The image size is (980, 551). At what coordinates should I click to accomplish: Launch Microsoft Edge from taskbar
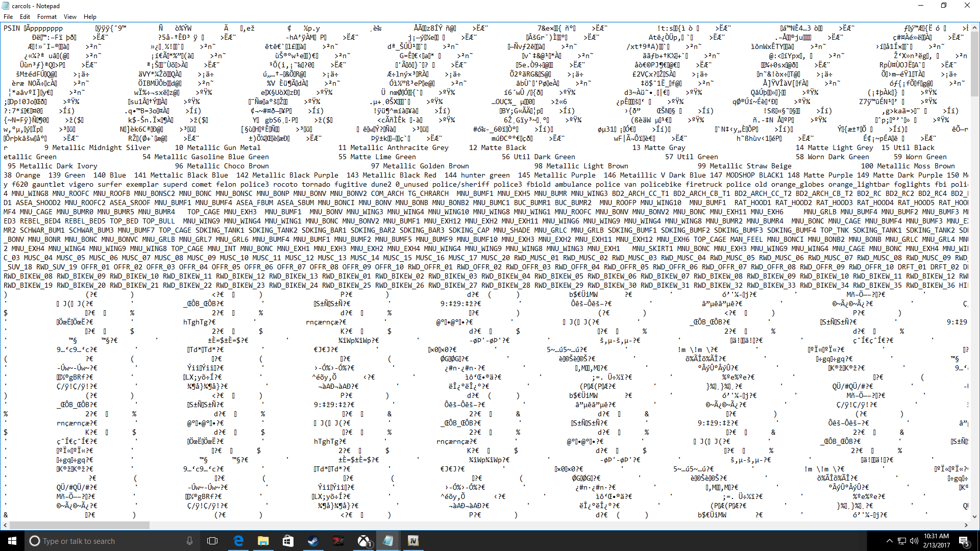tap(238, 541)
